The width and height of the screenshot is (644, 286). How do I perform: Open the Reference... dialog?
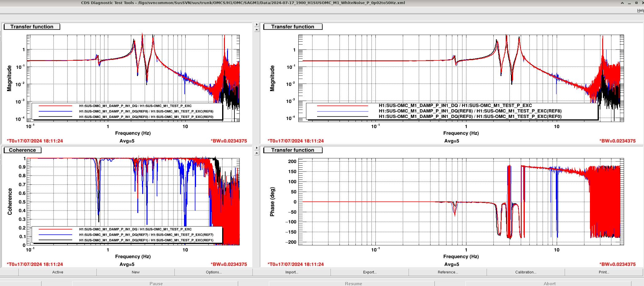448,272
